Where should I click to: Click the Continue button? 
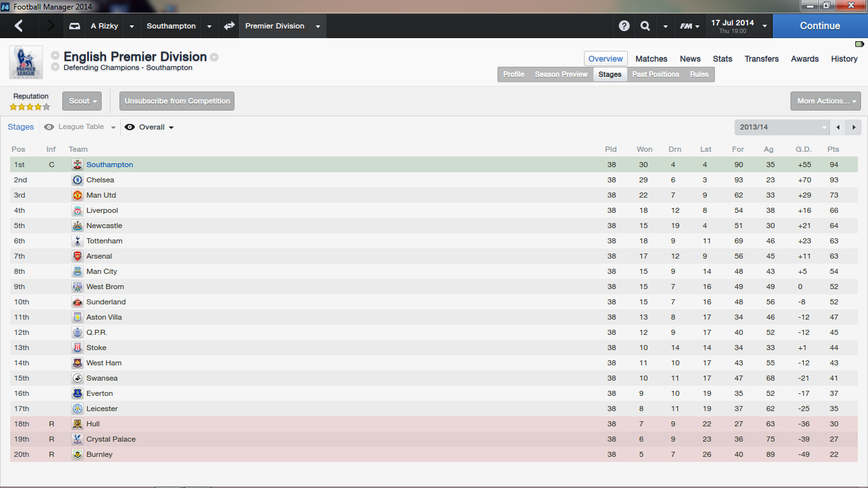(x=820, y=26)
